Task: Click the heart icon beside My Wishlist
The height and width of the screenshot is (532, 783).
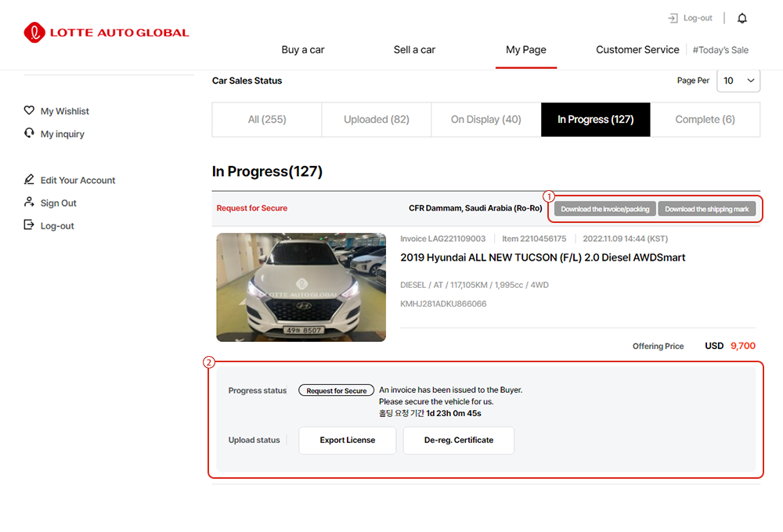Action: tap(29, 110)
